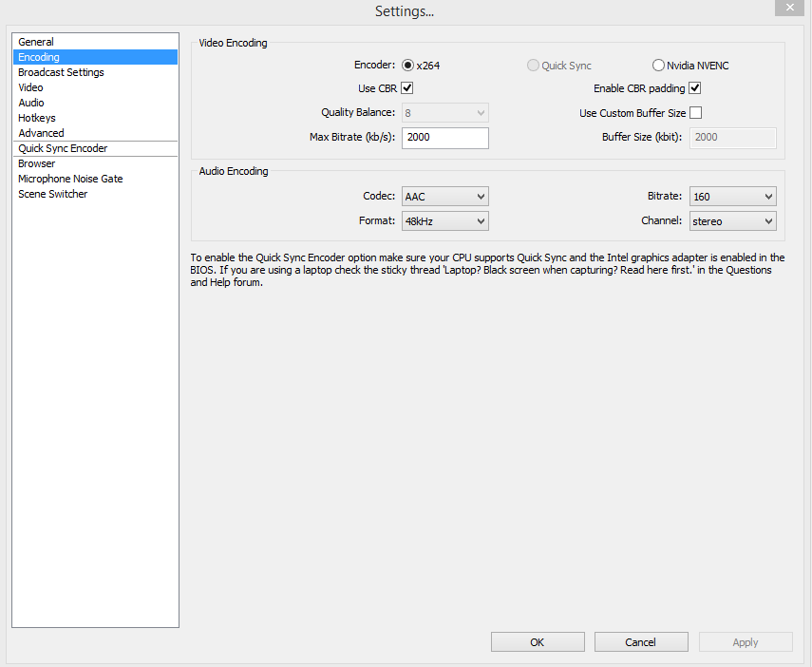Select the x264 encoder radio button
This screenshot has height=667, width=812.
[408, 66]
